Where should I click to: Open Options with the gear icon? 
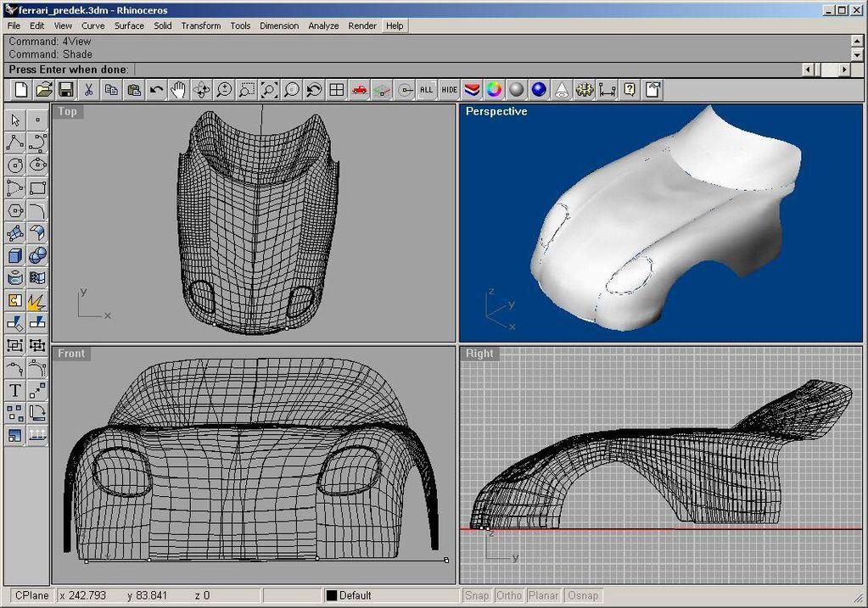pyautogui.click(x=585, y=90)
